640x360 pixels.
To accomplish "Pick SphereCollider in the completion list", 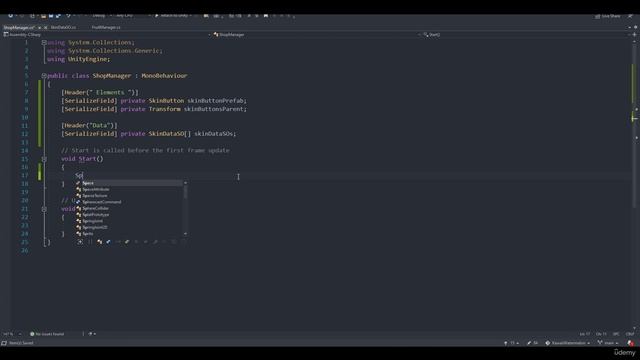I will point(129,208).
